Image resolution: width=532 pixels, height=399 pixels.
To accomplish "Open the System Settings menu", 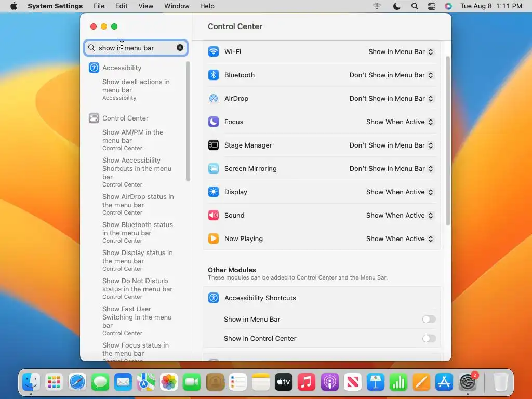I will (x=55, y=6).
